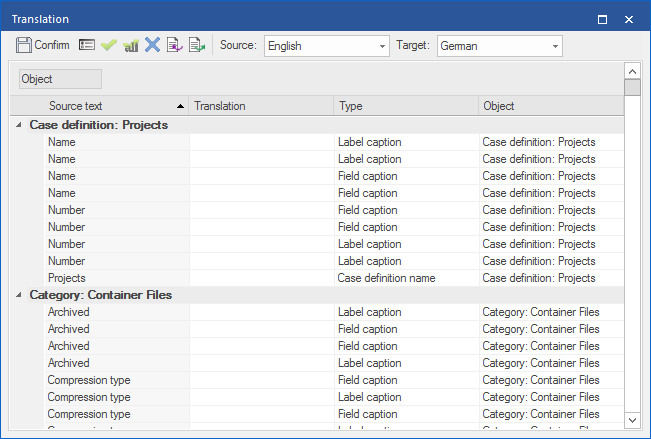
Task: Click the Type column header
Action: 406,106
